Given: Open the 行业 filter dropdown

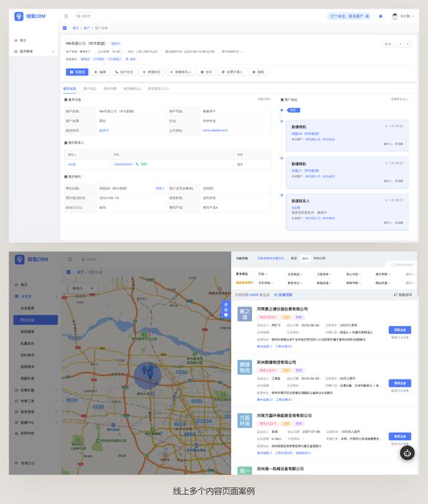Looking at the screenshot, I should tap(263, 274).
